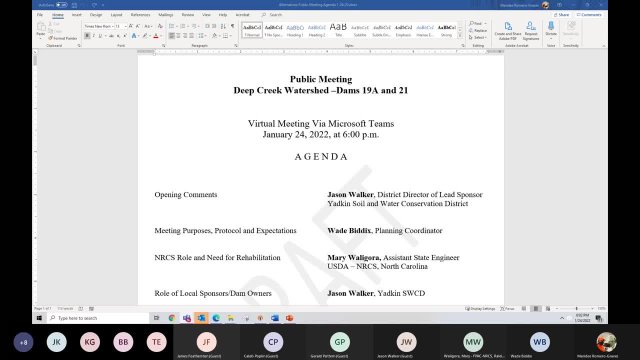
Task: Click the Sort paragraph icon
Action: [223, 26]
